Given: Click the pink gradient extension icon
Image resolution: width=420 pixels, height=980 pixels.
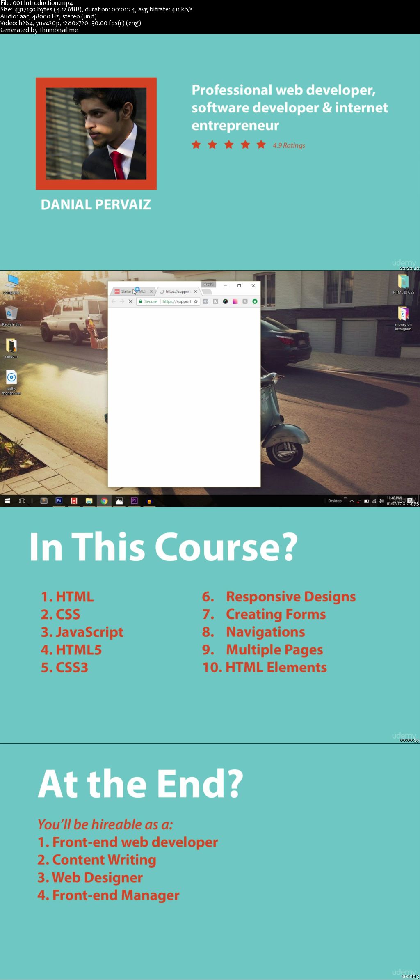Looking at the screenshot, I should point(235,301).
